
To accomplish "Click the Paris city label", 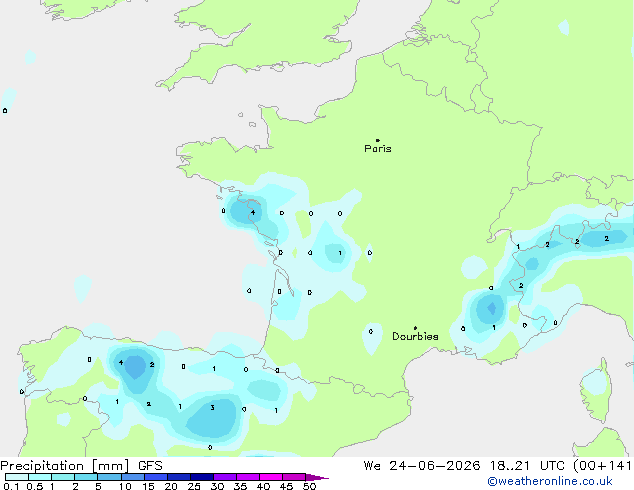I will click(x=378, y=149).
